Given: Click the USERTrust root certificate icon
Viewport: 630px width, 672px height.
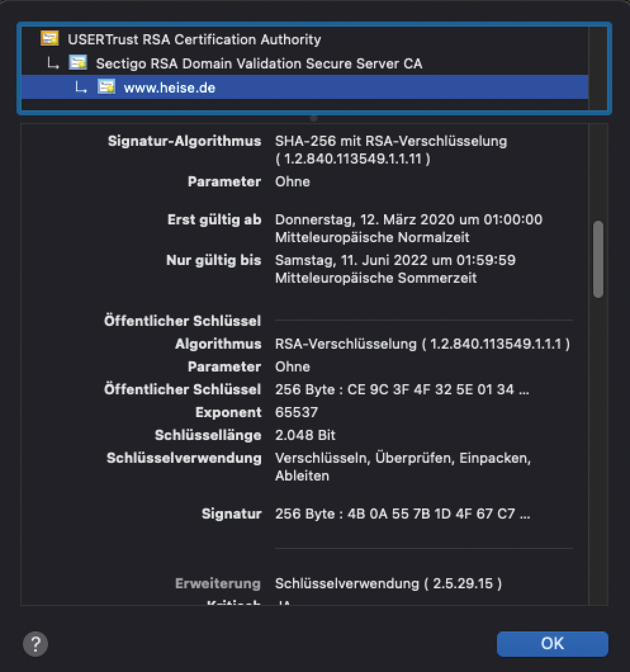Looking at the screenshot, I should coord(49,38).
